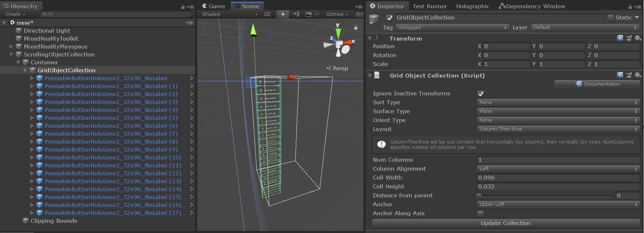Viewport: 644px width, 233px height.
Task: Click the Update Collection button
Action: click(506, 223)
